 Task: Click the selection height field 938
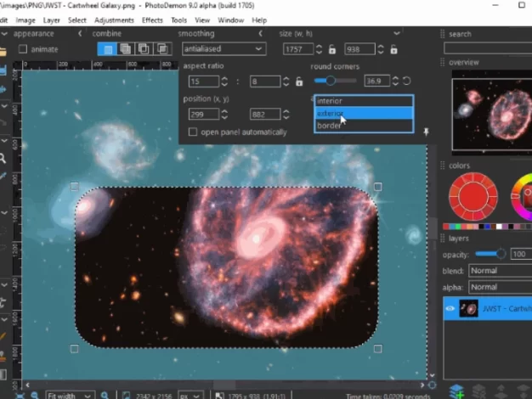(359, 49)
